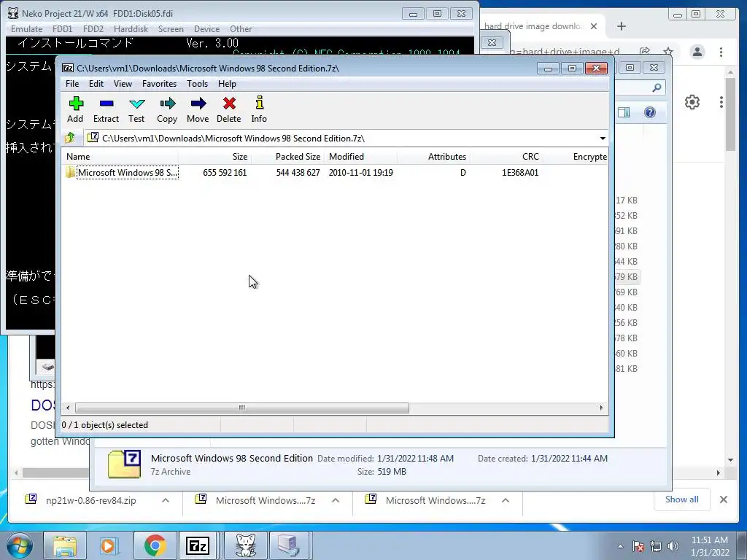Open the Device menu in Neko Project

click(206, 29)
